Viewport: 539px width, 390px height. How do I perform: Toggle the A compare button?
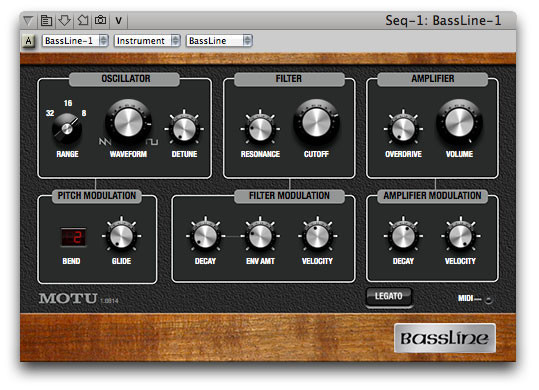[29, 41]
